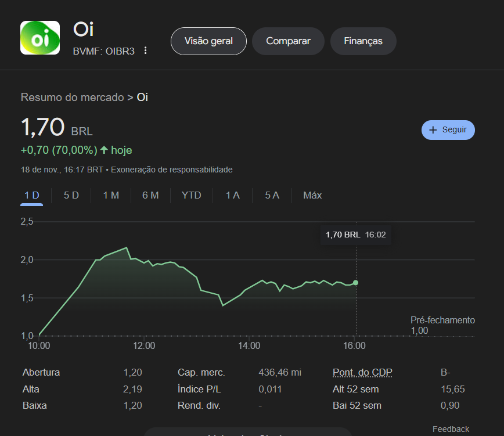Screen dimensions: 504x436
Task: Open the Exoneração de responsabilidade link
Action: (x=171, y=170)
